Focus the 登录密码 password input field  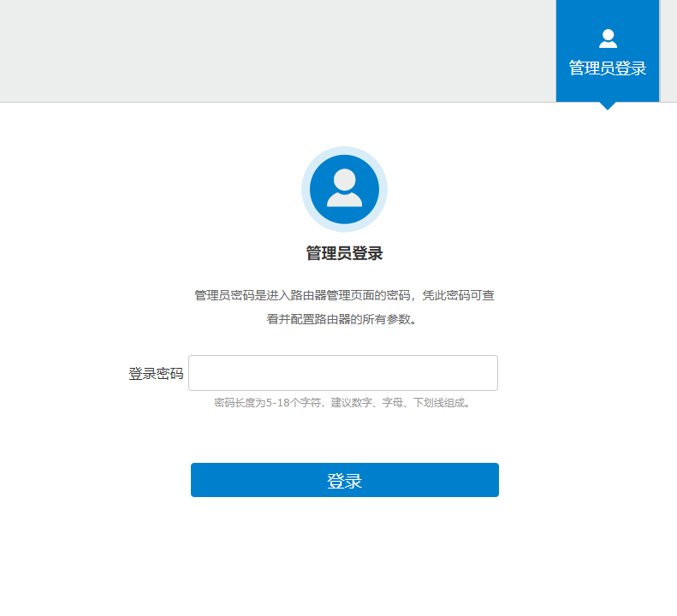[342, 373]
